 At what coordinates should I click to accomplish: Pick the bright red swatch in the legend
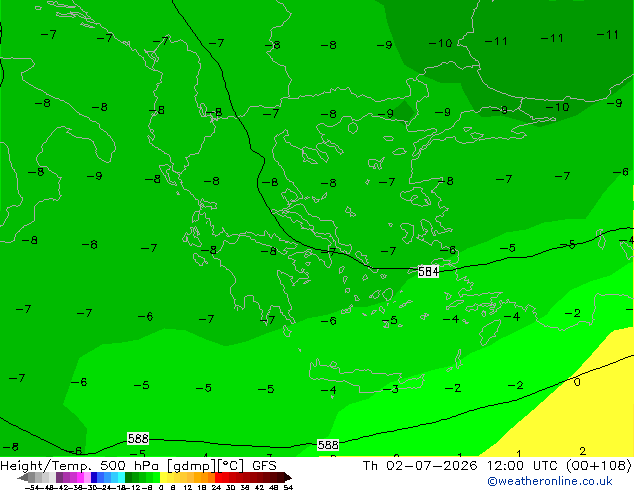coord(218,477)
